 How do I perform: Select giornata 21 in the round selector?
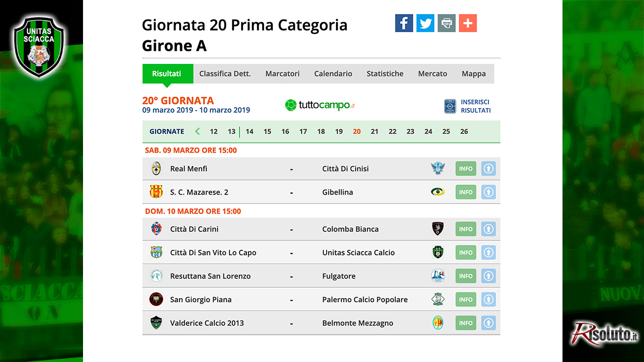tap(374, 131)
